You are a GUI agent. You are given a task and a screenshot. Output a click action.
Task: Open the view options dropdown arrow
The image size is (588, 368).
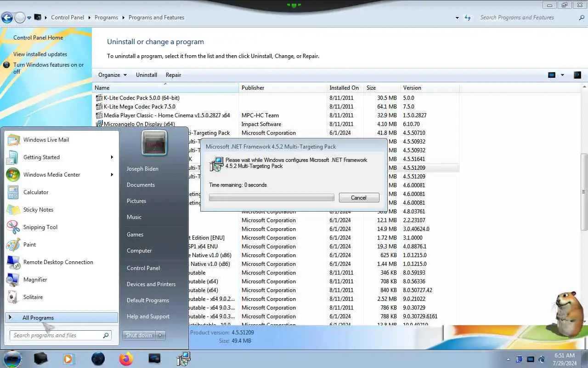(562, 75)
